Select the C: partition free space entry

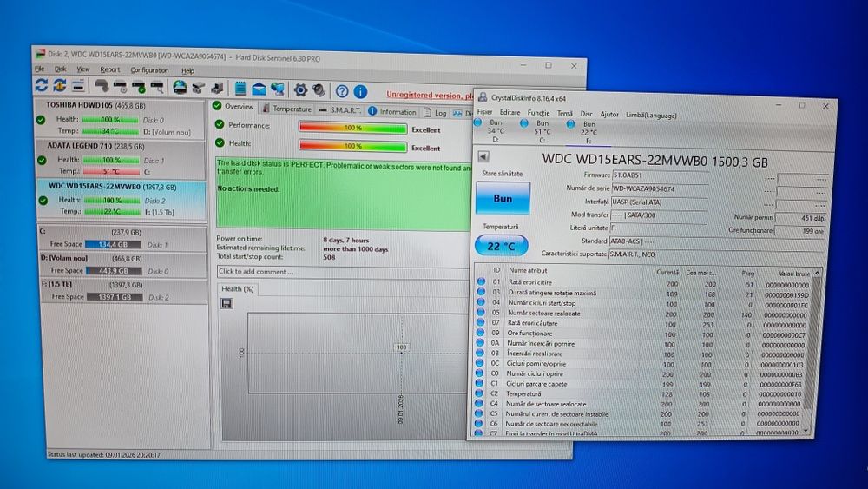coord(123,239)
